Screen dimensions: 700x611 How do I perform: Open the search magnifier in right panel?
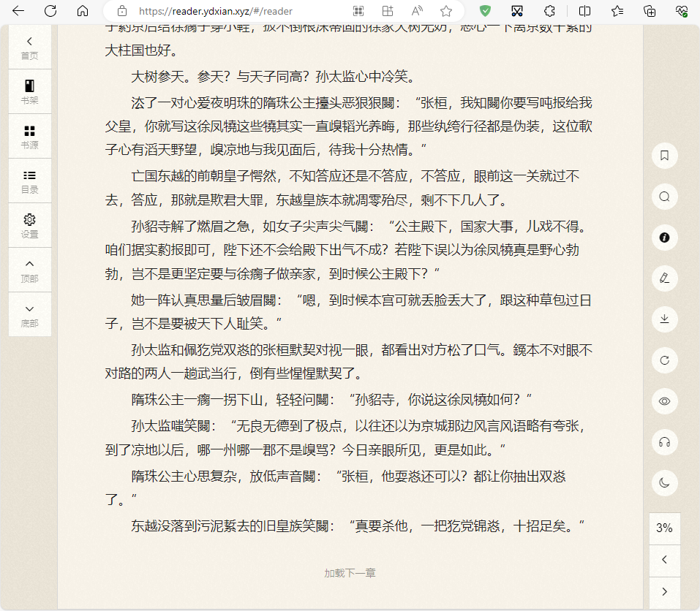(x=664, y=197)
